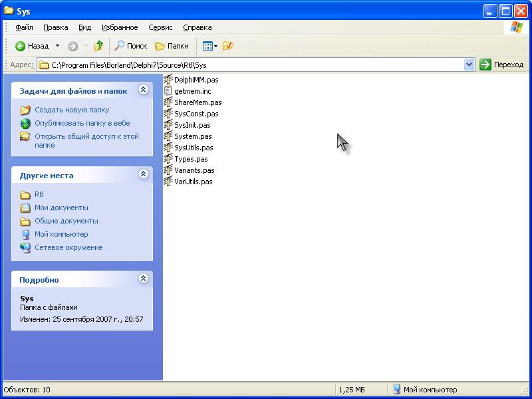Click the Forward arrow icon
This screenshot has width=532, height=399.
coord(72,46)
